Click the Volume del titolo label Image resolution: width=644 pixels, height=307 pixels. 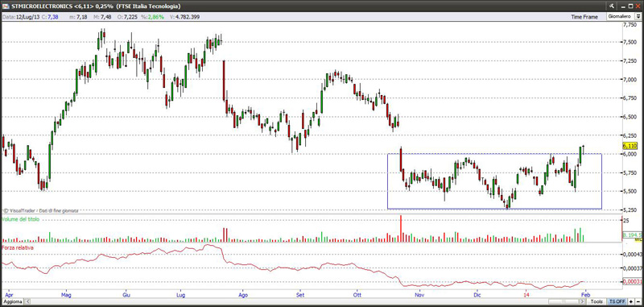click(x=21, y=219)
